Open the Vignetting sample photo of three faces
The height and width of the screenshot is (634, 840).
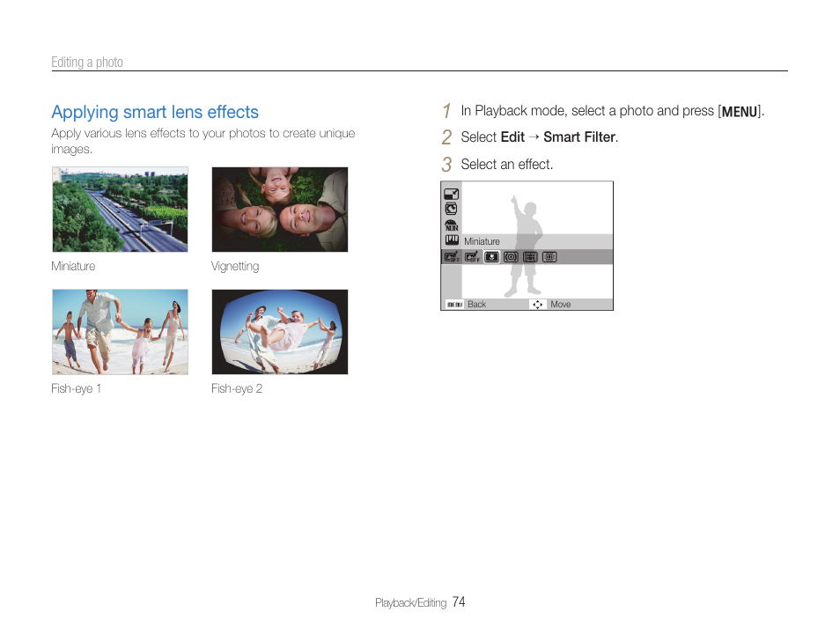pyautogui.click(x=280, y=210)
